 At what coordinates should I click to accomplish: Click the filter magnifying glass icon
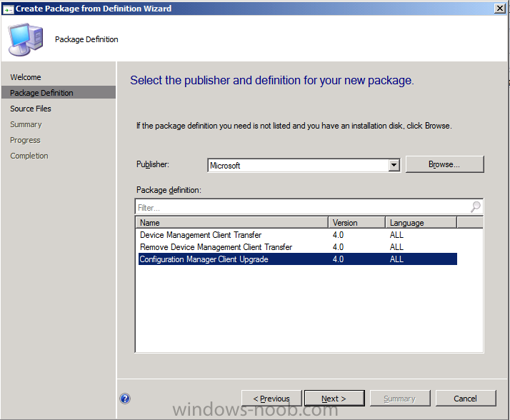476,206
